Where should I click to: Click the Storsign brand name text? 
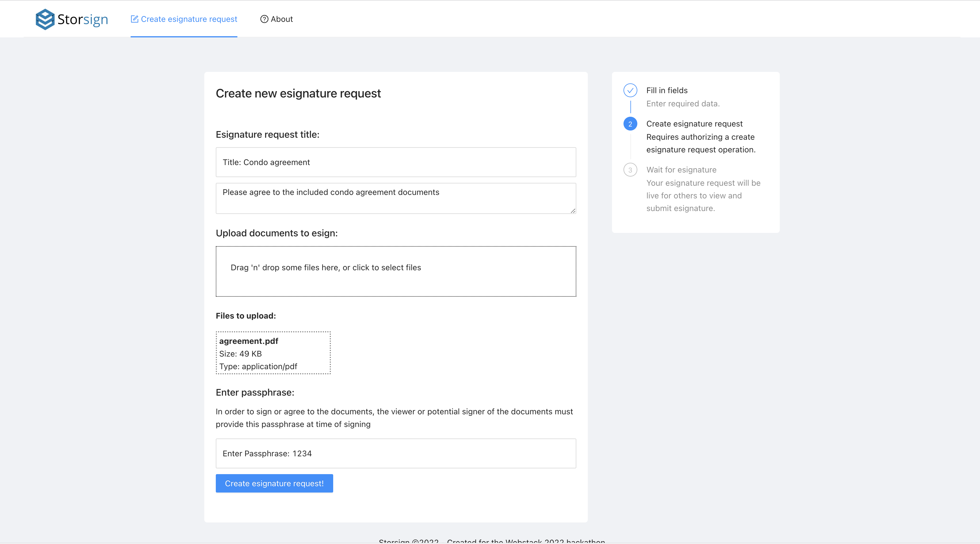pyautogui.click(x=83, y=19)
